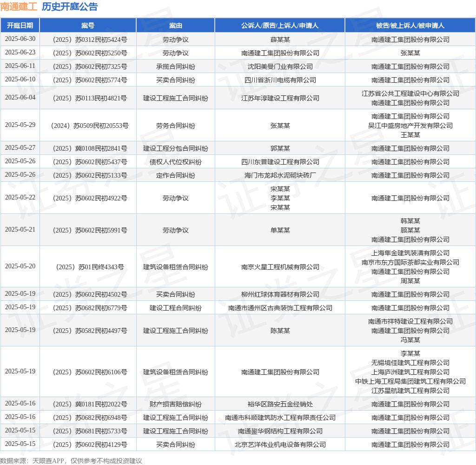
Task: Select the 案号 column header
Action: pyautogui.click(x=88, y=26)
